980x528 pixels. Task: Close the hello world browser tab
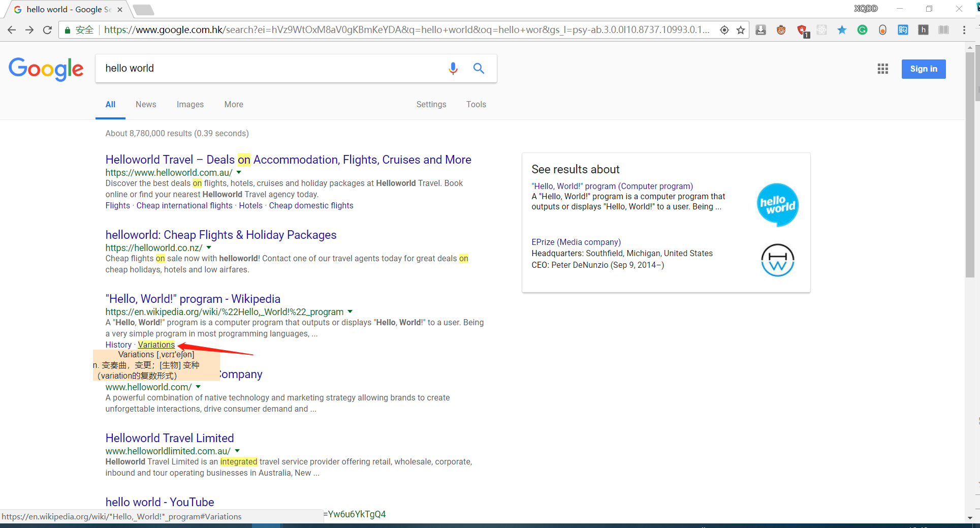click(x=120, y=10)
